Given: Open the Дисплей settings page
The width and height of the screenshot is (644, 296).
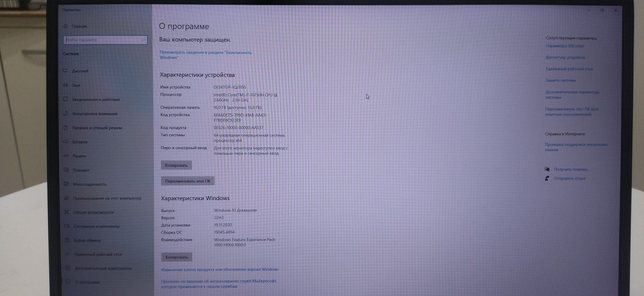Looking at the screenshot, I should [x=80, y=71].
